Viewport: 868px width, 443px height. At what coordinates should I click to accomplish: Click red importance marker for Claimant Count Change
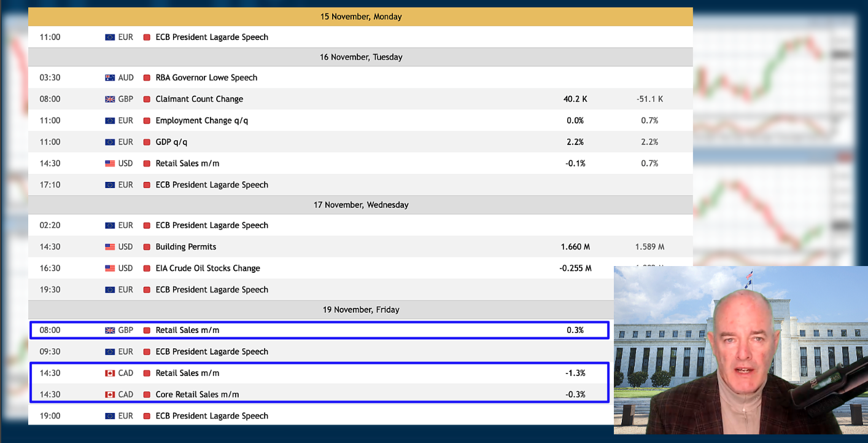click(147, 99)
